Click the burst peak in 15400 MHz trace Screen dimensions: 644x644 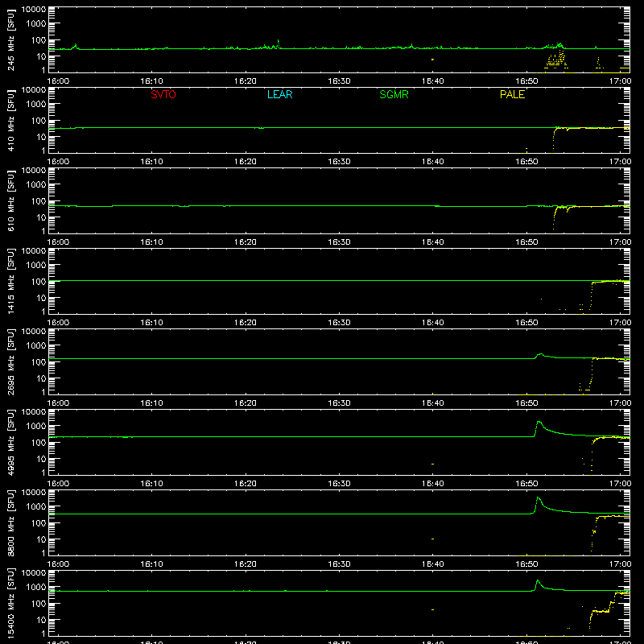pyautogui.click(x=538, y=580)
